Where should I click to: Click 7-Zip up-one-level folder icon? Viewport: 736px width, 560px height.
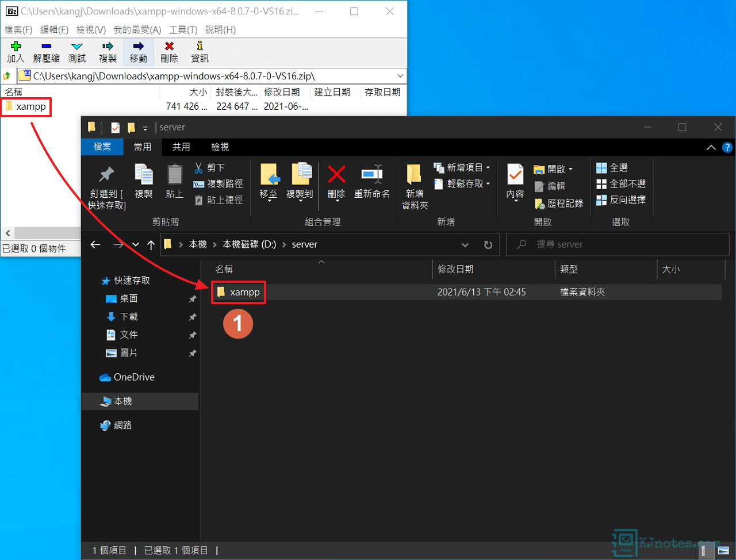(x=7, y=76)
